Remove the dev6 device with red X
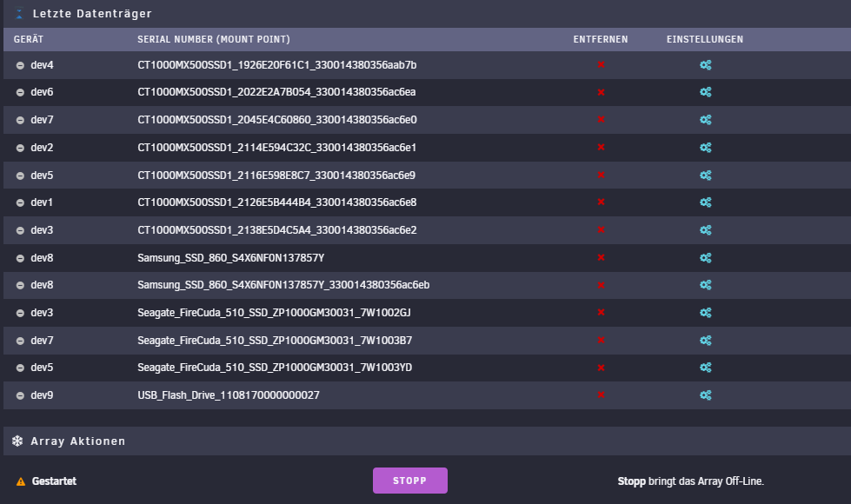Screen dimensions: 851x504 [601, 92]
